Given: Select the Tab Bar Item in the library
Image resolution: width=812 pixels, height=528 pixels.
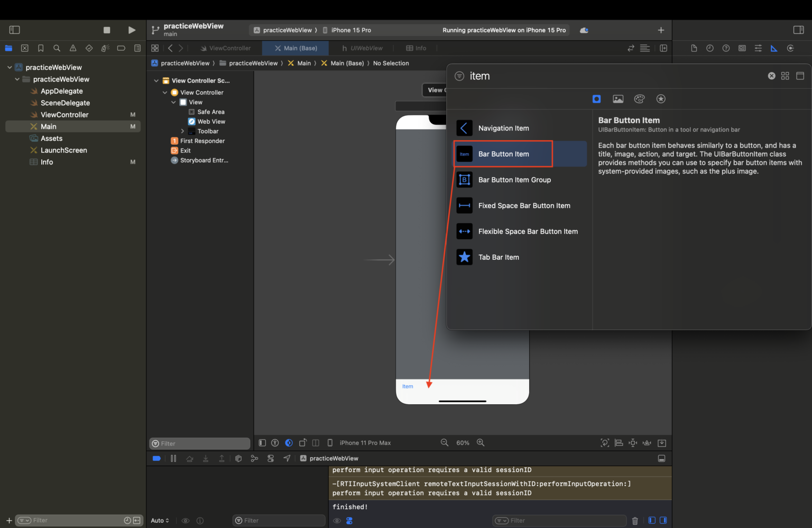Looking at the screenshot, I should click(498, 257).
